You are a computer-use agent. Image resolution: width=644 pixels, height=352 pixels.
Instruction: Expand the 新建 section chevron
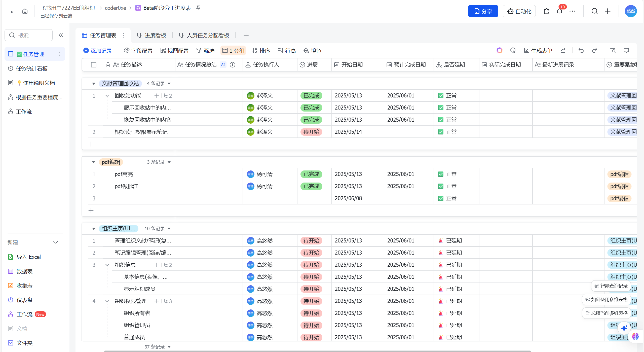pyautogui.click(x=56, y=242)
